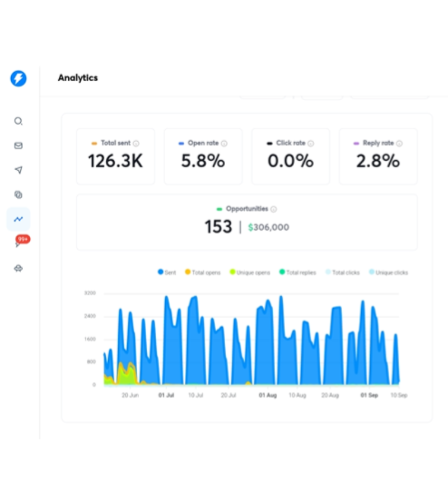
Task: Click info icon next to Reply rate
Action: [x=399, y=143]
